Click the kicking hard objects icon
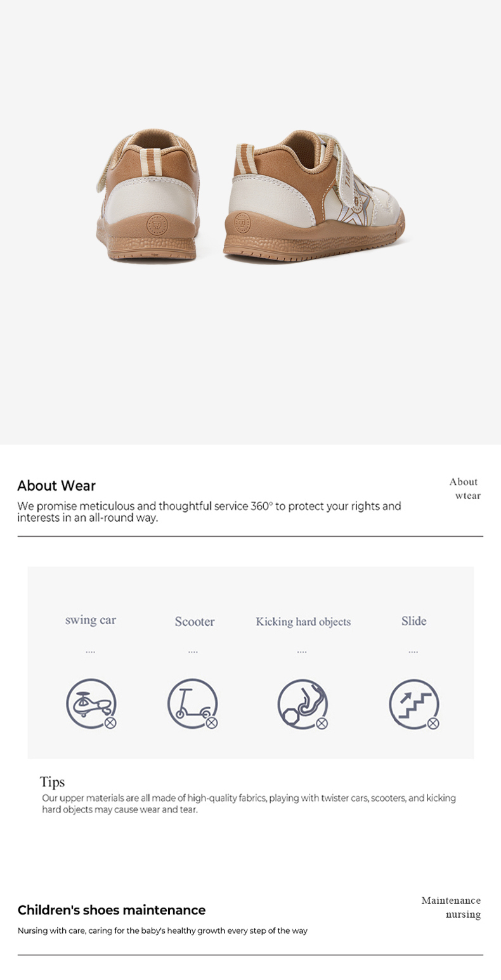 tap(303, 704)
